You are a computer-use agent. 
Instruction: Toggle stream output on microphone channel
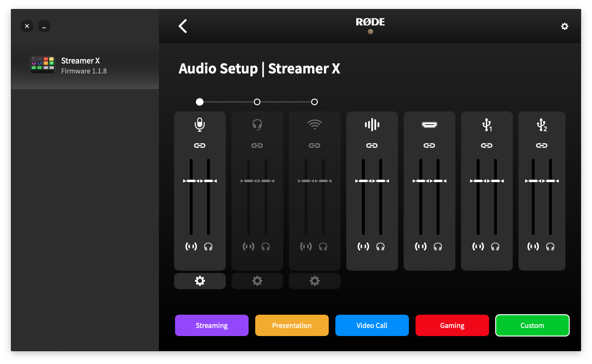click(x=191, y=246)
